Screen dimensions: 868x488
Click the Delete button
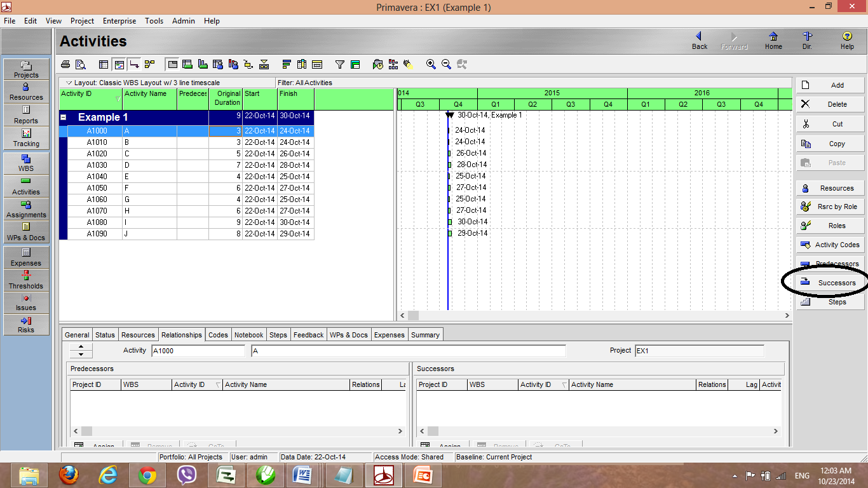(831, 104)
